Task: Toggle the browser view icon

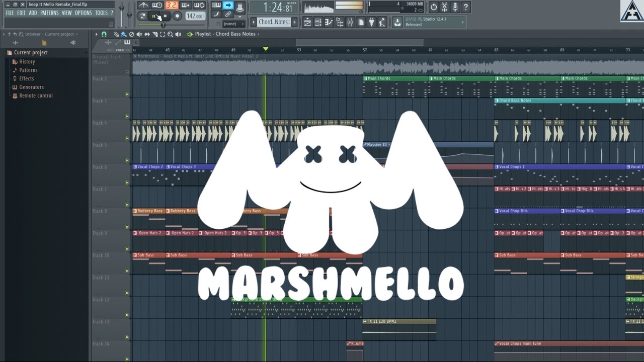Action: click(340, 22)
